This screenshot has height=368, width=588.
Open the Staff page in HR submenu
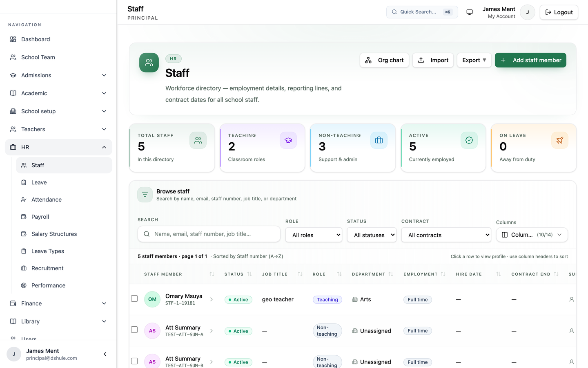(x=64, y=165)
